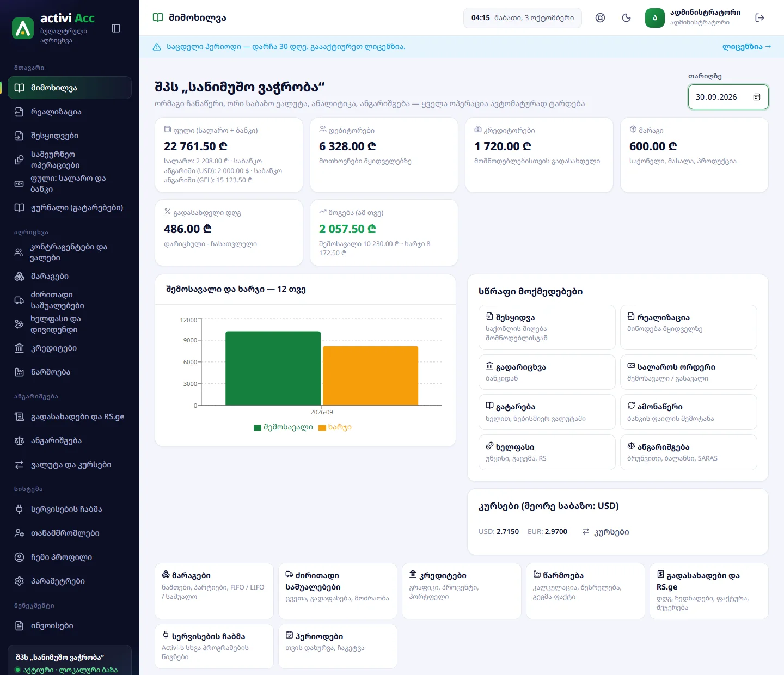Click the გადარიცხვა quick action card
The width and height of the screenshot is (784, 675).
coord(547,372)
